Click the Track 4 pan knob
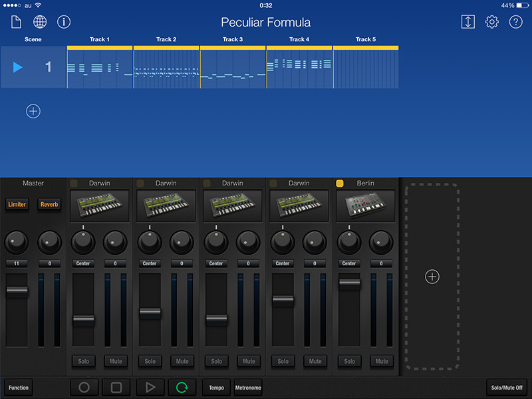Viewport: 532px width, 399px height. click(x=282, y=242)
